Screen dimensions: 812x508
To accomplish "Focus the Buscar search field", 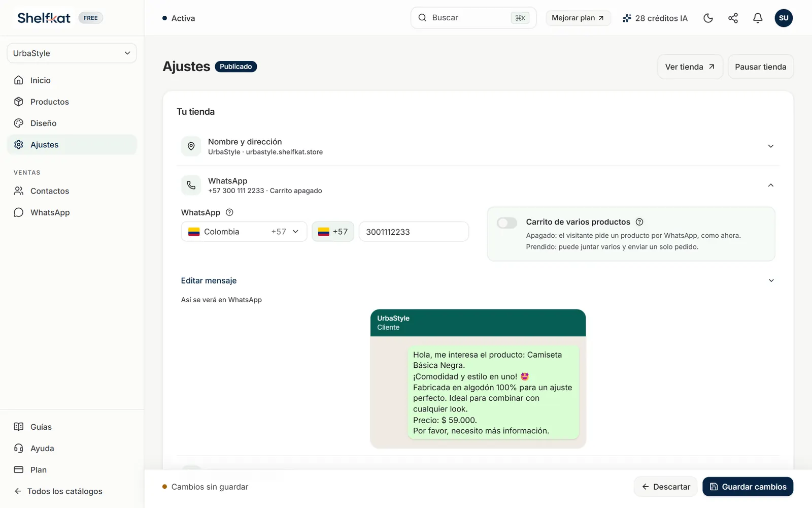I will point(473,18).
